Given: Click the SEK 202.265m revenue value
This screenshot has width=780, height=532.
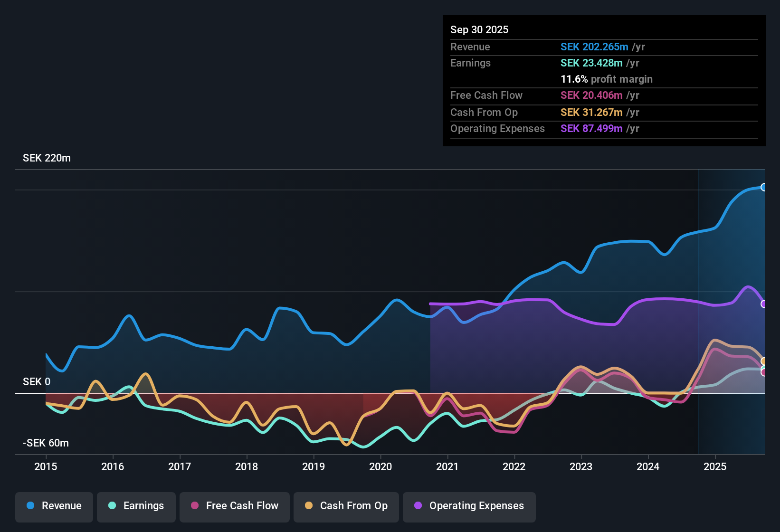Looking at the screenshot, I should click(593, 47).
